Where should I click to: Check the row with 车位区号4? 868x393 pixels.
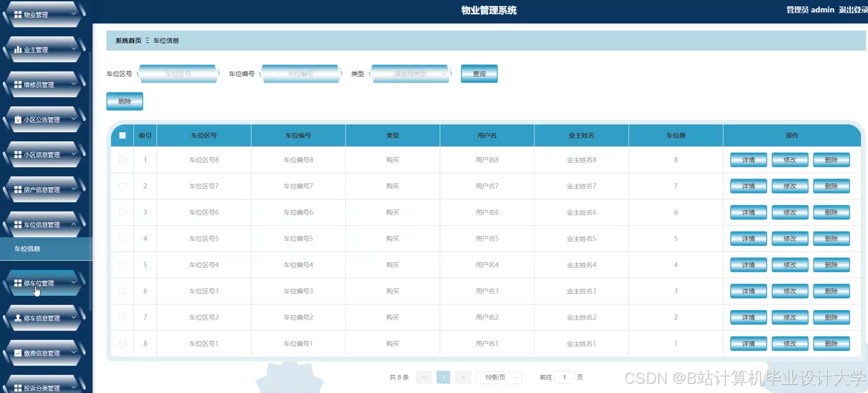pyautogui.click(x=123, y=265)
